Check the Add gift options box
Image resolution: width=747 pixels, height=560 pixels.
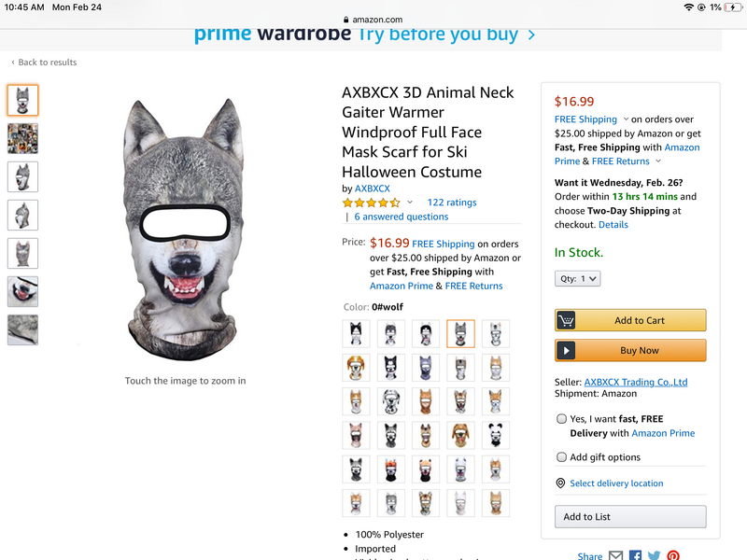tap(561, 457)
